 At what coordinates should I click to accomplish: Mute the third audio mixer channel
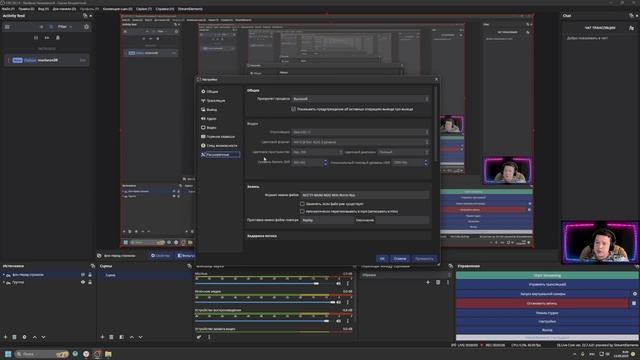click(338, 321)
